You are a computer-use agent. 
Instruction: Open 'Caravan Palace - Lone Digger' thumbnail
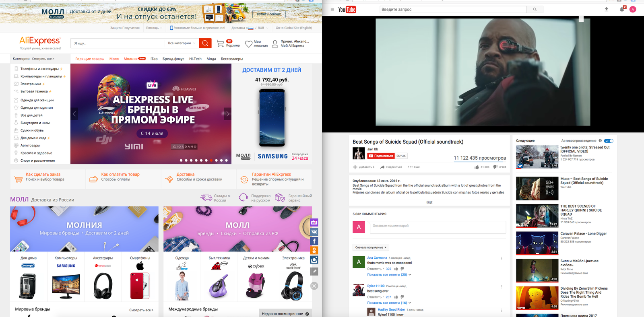pyautogui.click(x=537, y=243)
